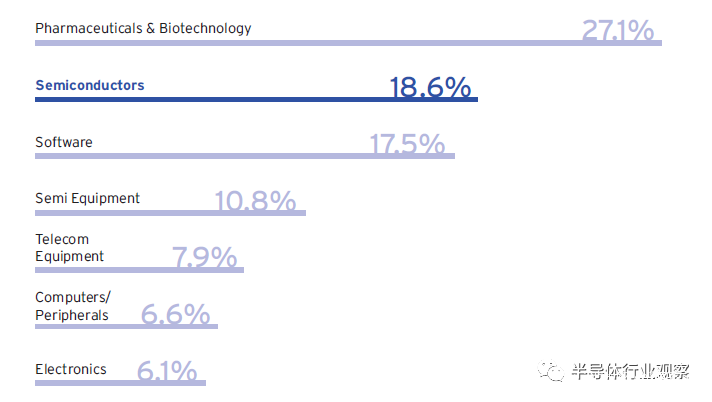The image size is (712, 402).
Task: Select the Telecom Equipment label
Action: coord(69,247)
